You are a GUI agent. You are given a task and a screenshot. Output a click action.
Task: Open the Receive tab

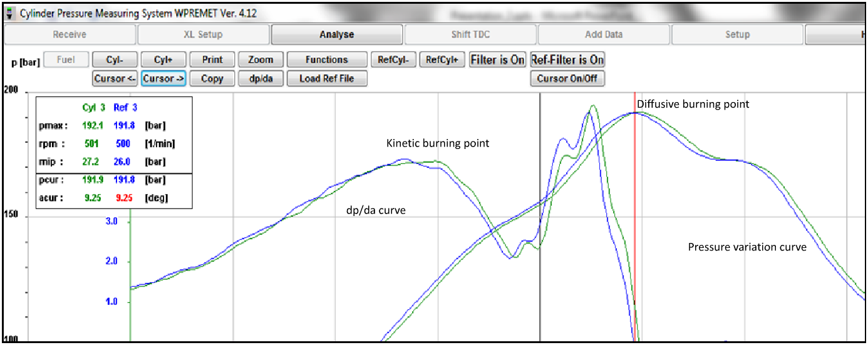[x=70, y=34]
